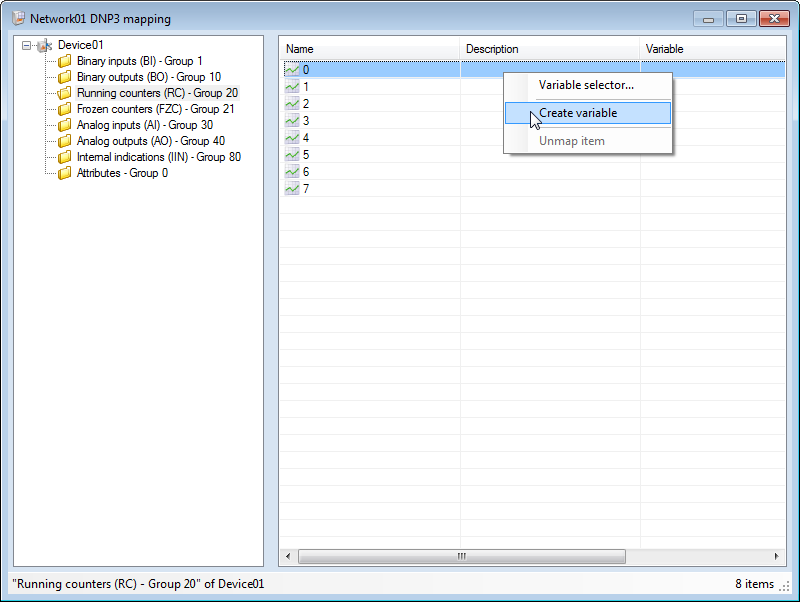Click the Analog inputs (AI) folder icon
This screenshot has width=800, height=602.
(65, 125)
